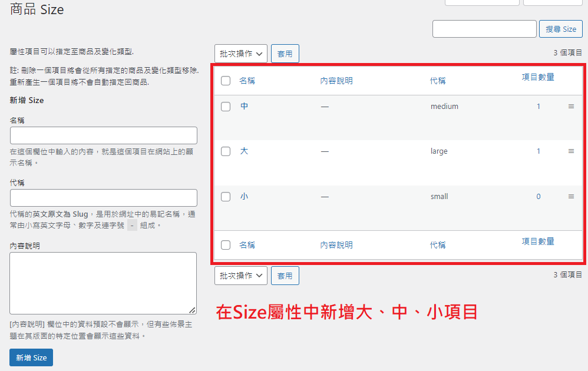This screenshot has height=371, width=588.
Task: Click the bottom 套用 button
Action: [x=285, y=276]
